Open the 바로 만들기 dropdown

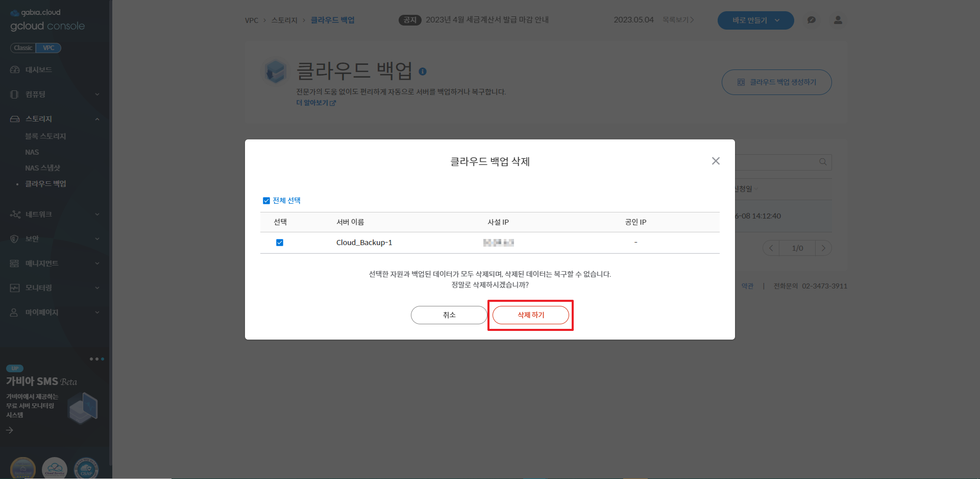tap(755, 20)
